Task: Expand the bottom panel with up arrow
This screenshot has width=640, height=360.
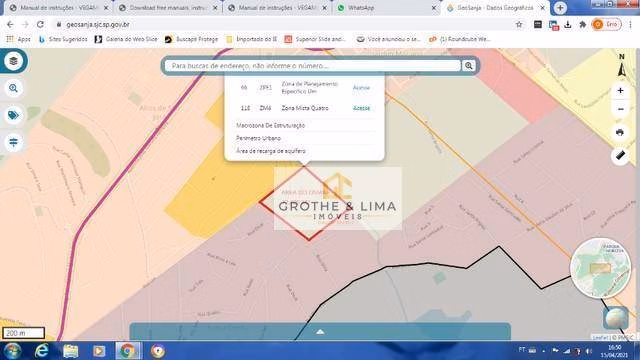Action: [320, 332]
